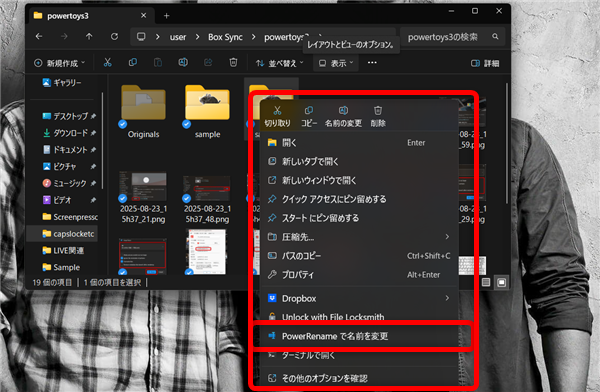Click the Delete trash icon in the context menu
This screenshot has height=392, width=600.
pyautogui.click(x=378, y=111)
